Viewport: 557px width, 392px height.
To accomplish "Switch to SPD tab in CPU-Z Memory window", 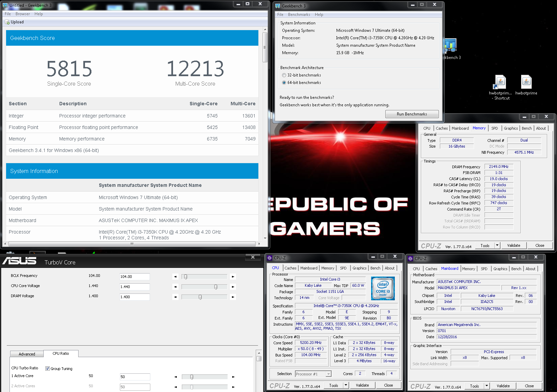I will tap(495, 128).
